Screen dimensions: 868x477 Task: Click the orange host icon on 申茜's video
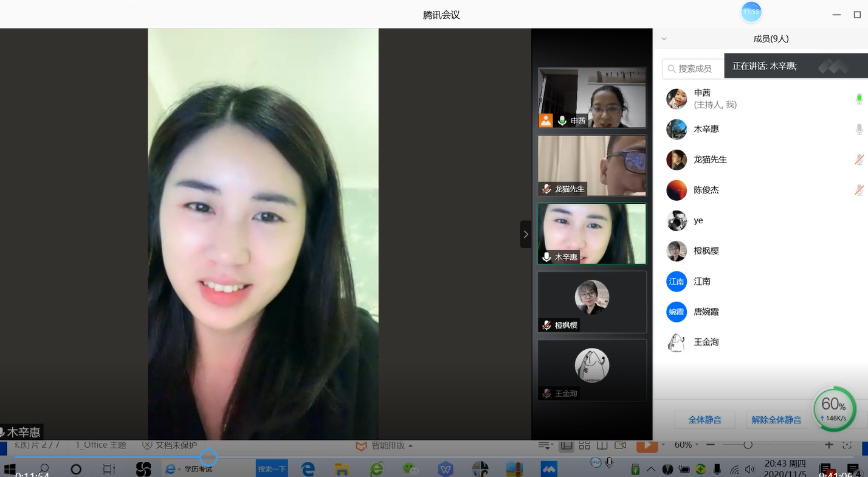546,120
